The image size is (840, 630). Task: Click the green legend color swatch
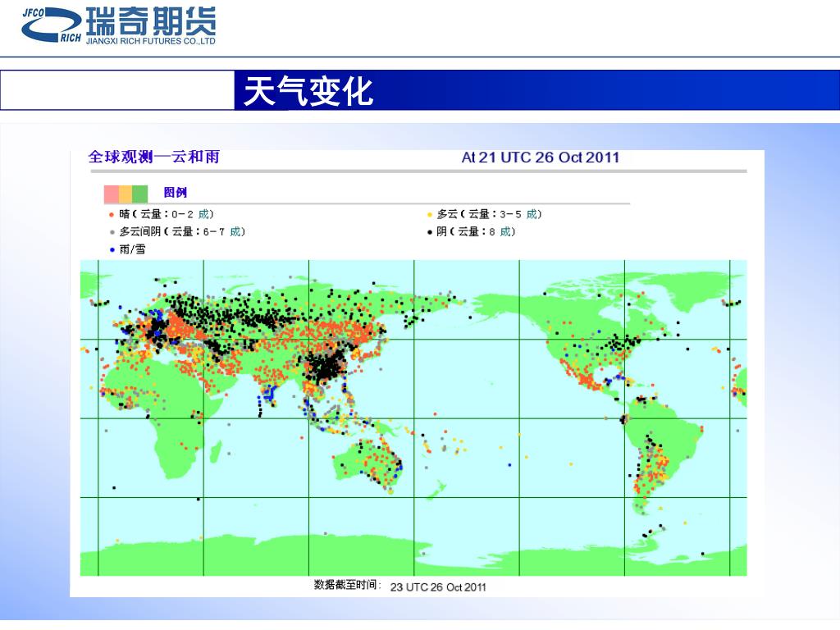click(139, 194)
